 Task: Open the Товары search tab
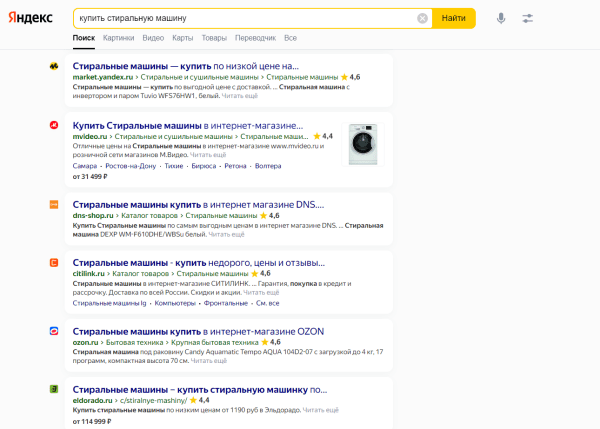[214, 38]
